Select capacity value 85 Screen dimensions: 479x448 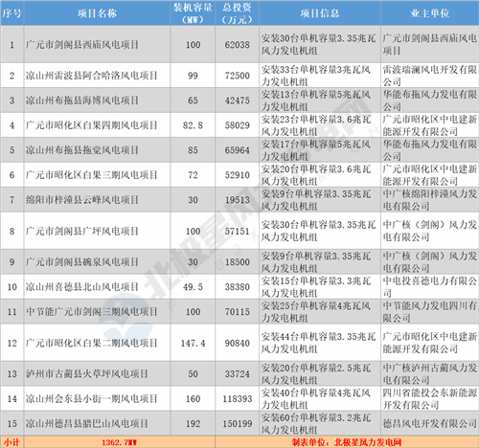(x=193, y=150)
